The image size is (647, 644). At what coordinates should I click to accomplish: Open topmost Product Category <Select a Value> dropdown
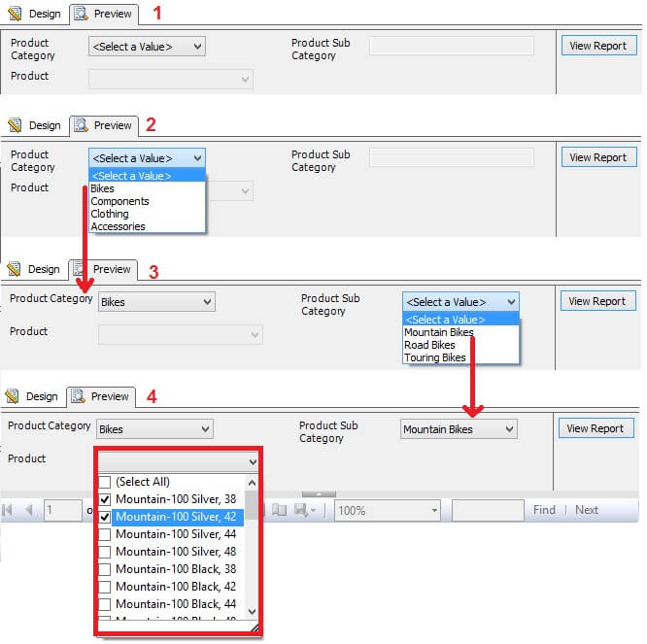(147, 47)
